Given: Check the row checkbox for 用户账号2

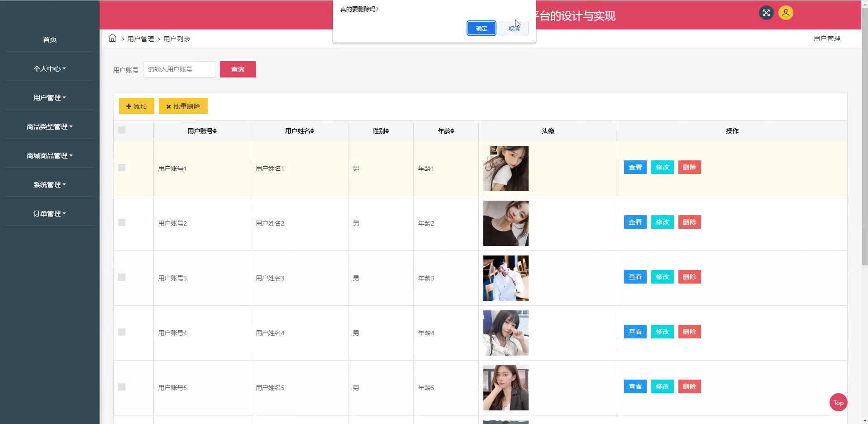Looking at the screenshot, I should [122, 222].
